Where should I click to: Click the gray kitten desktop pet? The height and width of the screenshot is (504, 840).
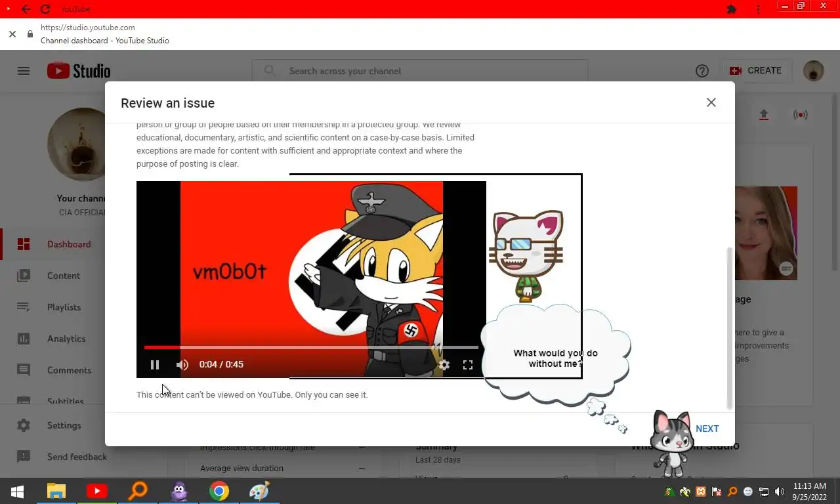(x=671, y=443)
